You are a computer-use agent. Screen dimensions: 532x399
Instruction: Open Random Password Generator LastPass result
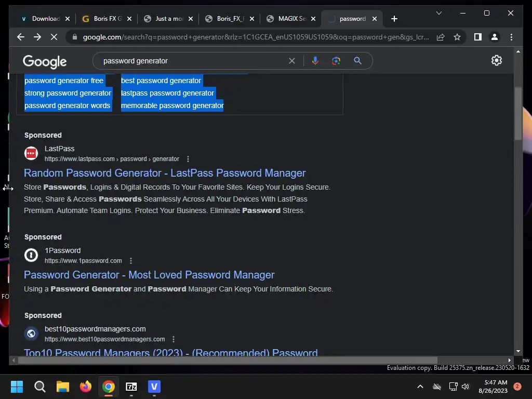(x=165, y=173)
